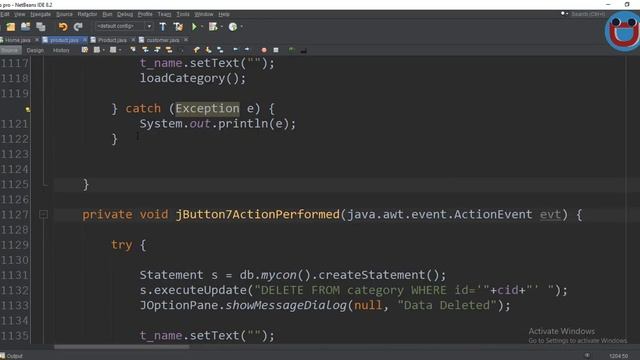Open the default config combo box

[x=124, y=26]
